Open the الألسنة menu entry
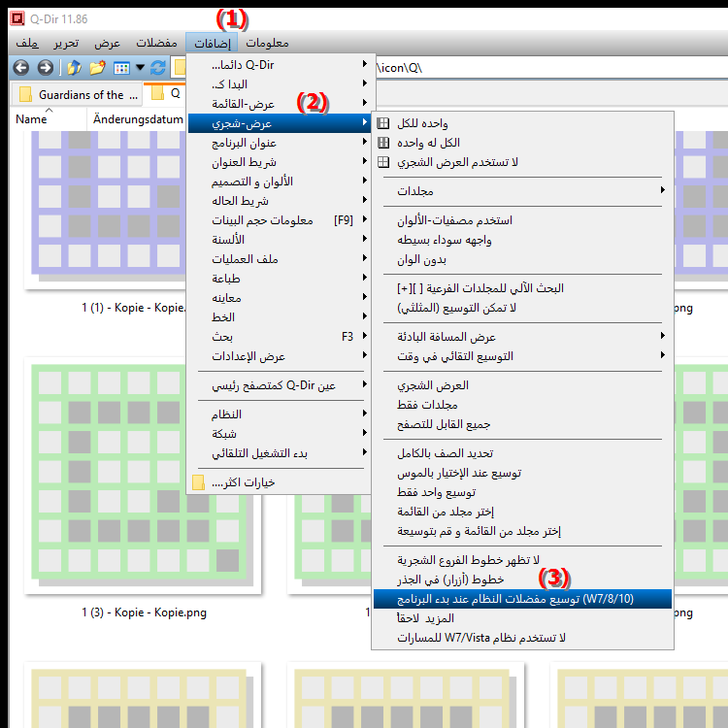The height and width of the screenshot is (728, 728). point(279,240)
